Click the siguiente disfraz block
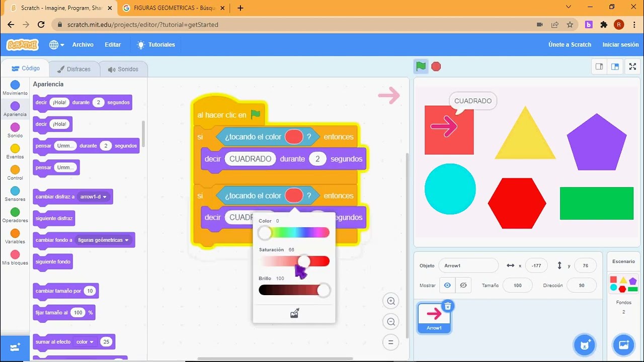Viewport: 644px width, 362px height. 54,218
